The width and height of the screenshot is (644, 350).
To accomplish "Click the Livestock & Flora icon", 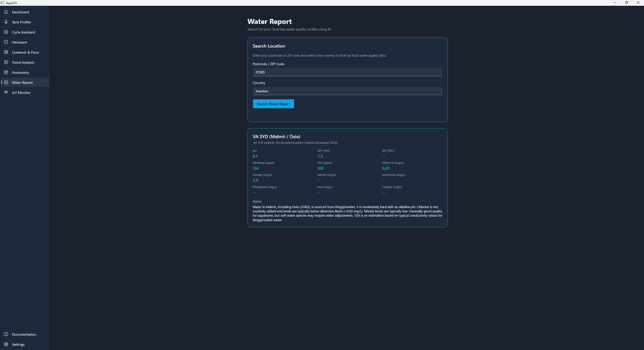I will tap(6, 52).
